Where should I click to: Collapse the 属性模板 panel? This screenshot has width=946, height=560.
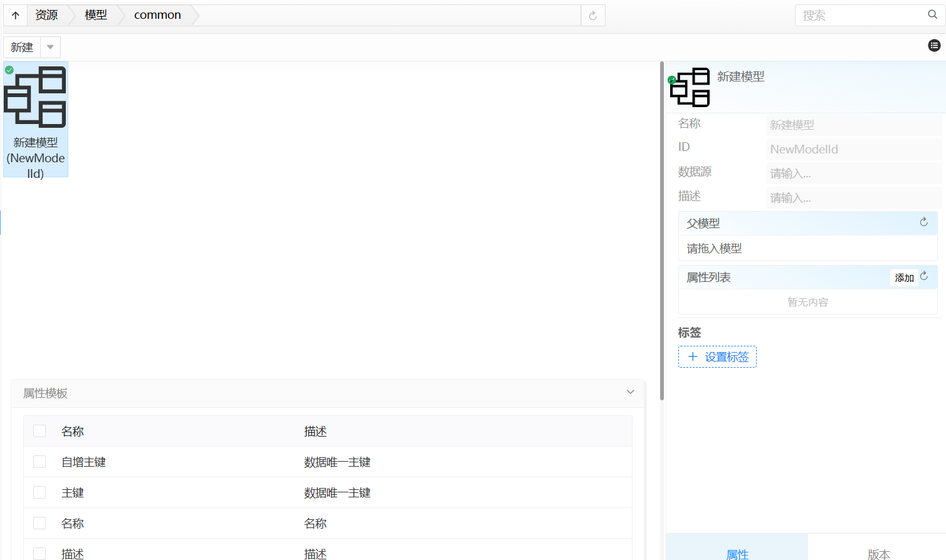click(x=630, y=392)
